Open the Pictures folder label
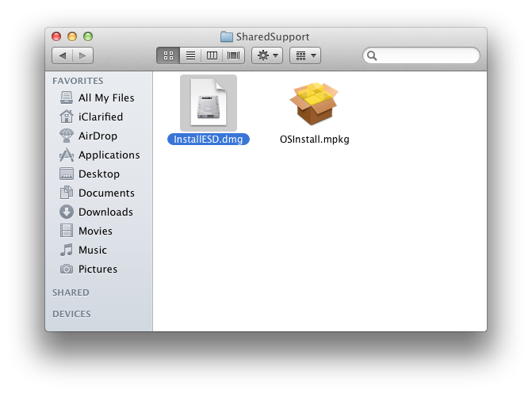Image resolution: width=532 pixels, height=394 pixels. pyautogui.click(x=98, y=269)
